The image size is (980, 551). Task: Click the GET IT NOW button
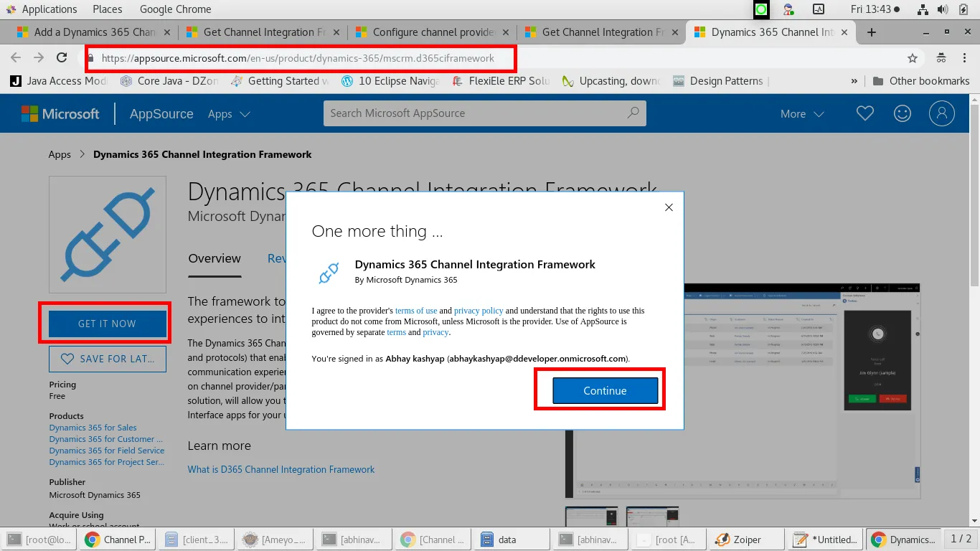(107, 324)
